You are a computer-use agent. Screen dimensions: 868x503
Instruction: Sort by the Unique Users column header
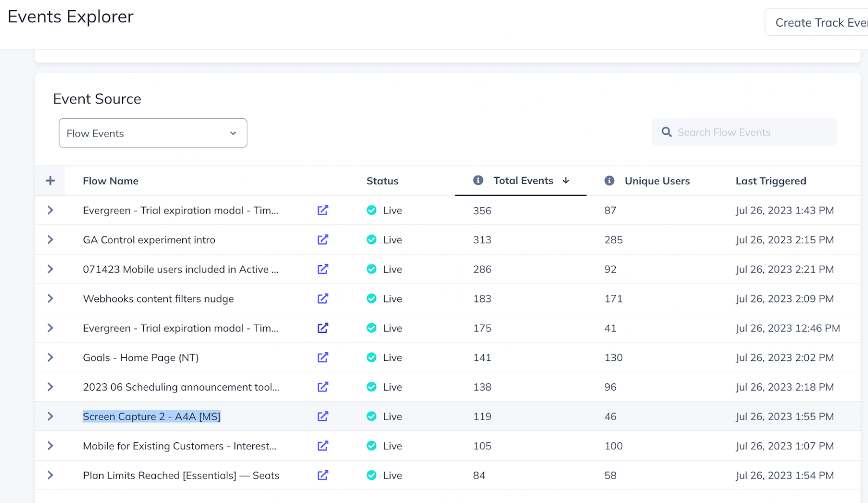click(658, 181)
